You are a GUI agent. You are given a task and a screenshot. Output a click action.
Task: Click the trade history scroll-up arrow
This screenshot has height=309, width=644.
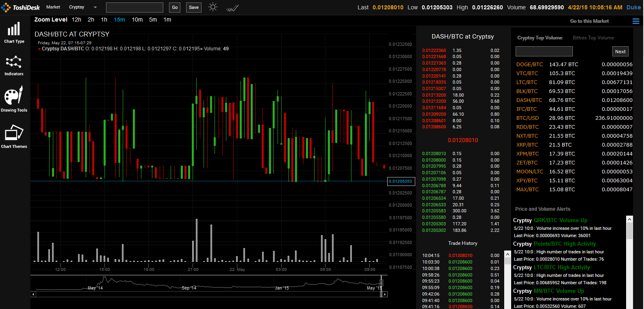coord(507,254)
